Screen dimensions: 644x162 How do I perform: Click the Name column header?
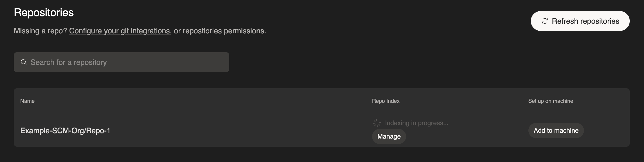pyautogui.click(x=27, y=101)
